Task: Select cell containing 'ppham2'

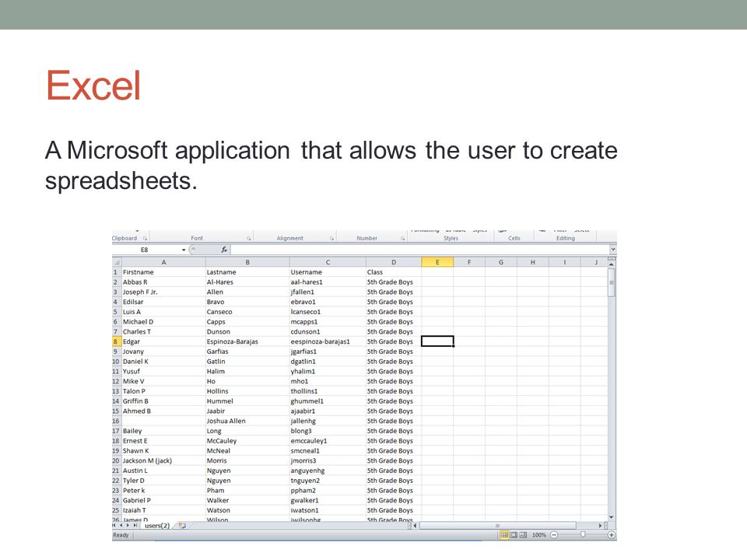Action: point(328,491)
